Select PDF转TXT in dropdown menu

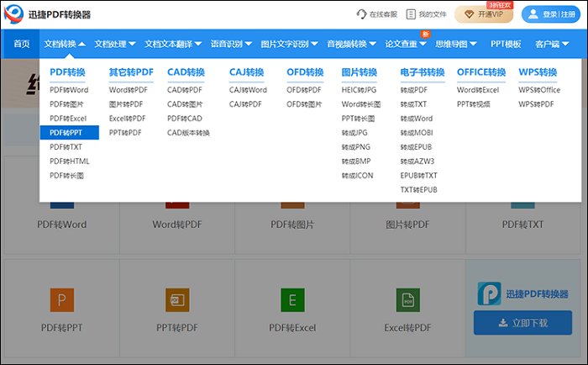pyautogui.click(x=66, y=147)
